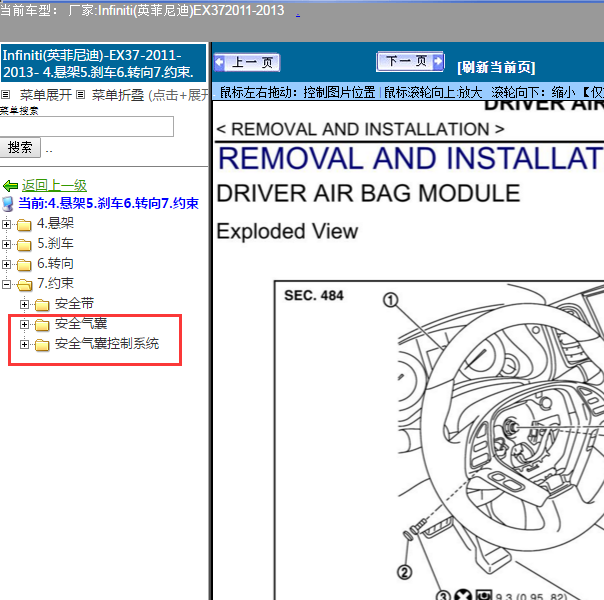Select the 7.约束 tree label
Image resolution: width=604 pixels, height=600 pixels.
pos(55,283)
